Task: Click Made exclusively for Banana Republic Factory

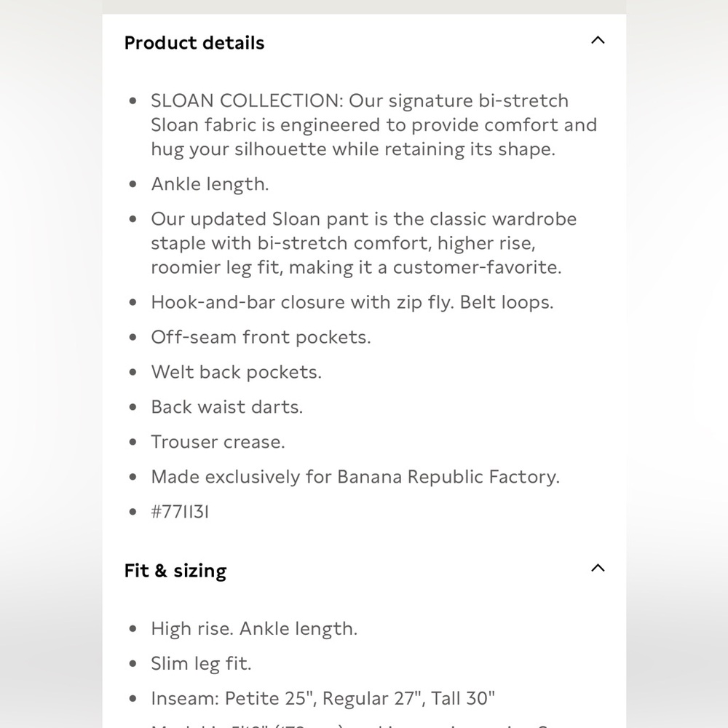Action: tap(355, 478)
